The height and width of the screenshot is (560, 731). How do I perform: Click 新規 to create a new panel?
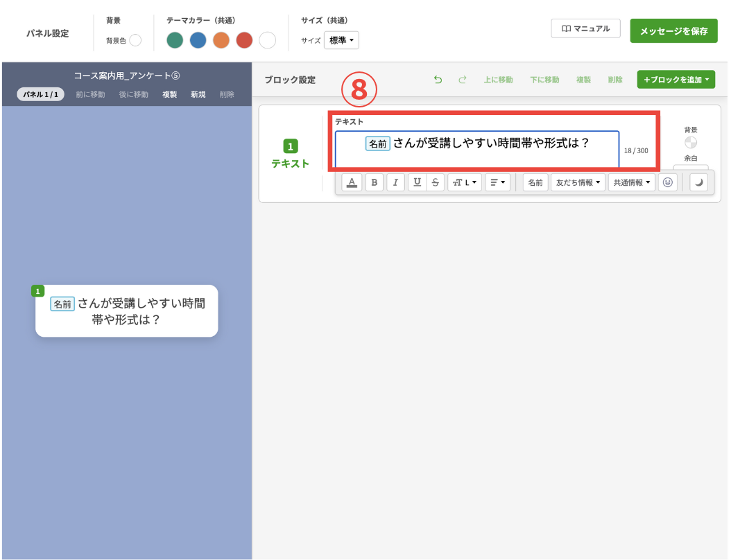(198, 94)
